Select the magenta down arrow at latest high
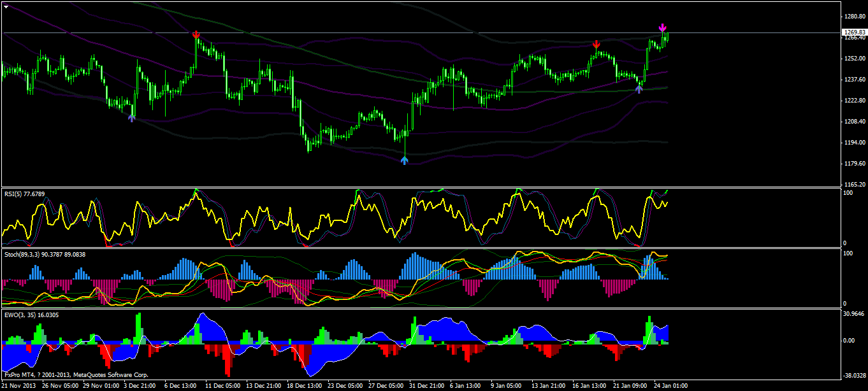The image size is (868, 391). point(663,28)
